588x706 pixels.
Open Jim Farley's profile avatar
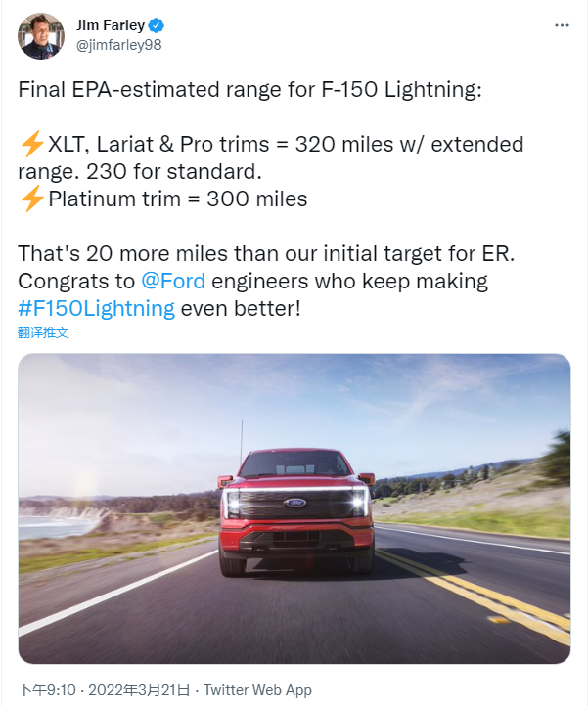click(41, 36)
